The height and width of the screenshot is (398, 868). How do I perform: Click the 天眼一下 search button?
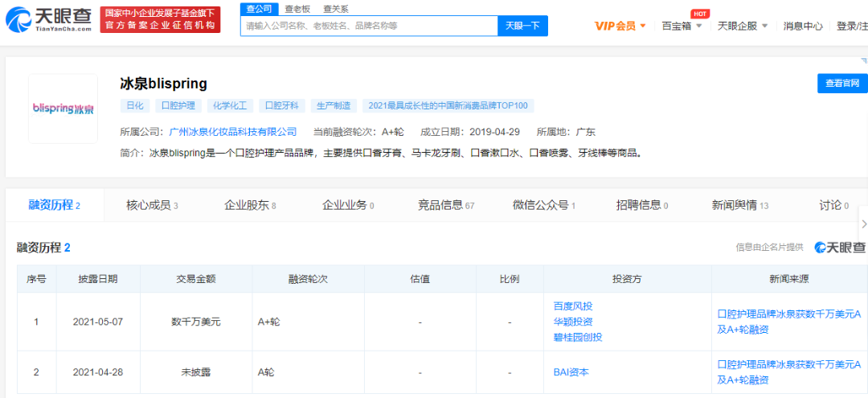click(x=522, y=26)
